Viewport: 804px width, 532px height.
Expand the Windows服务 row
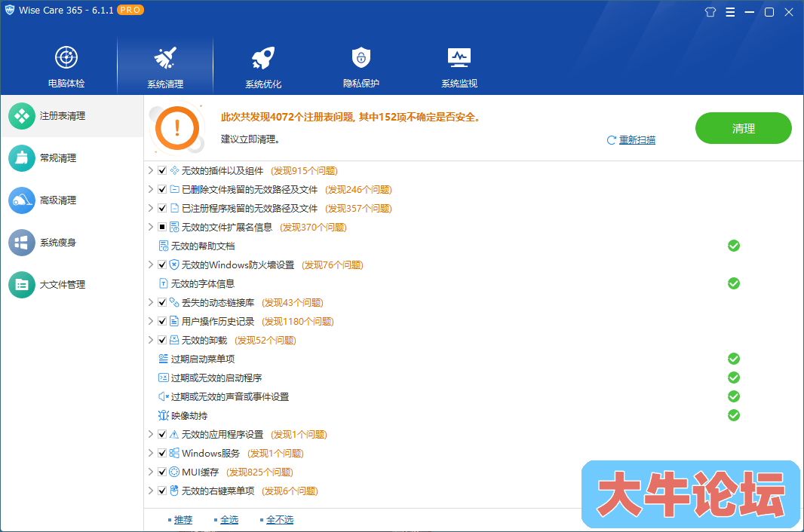click(x=151, y=453)
